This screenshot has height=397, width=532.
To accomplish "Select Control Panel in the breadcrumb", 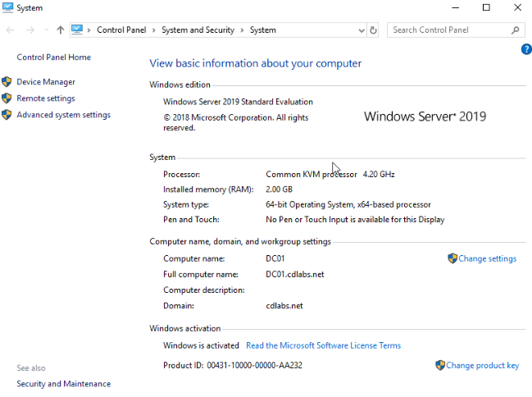I will pos(121,30).
